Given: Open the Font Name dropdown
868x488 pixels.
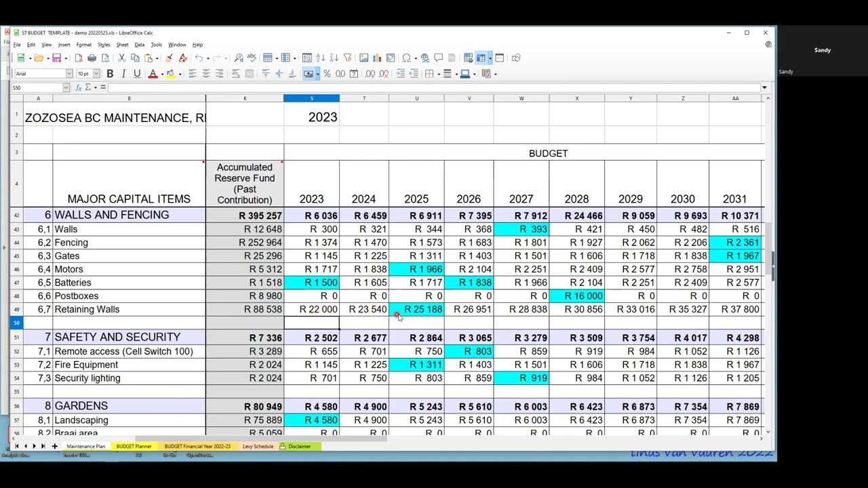Looking at the screenshot, I should (x=69, y=73).
